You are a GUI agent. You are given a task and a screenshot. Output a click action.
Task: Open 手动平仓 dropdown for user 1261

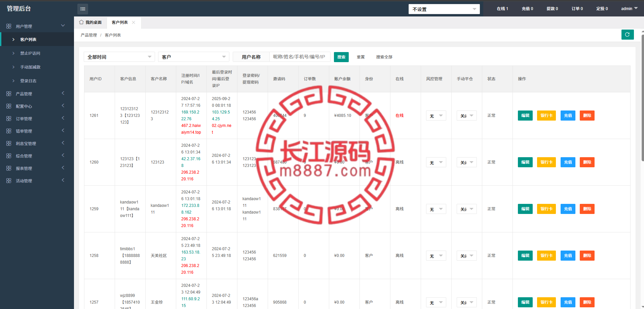click(x=467, y=116)
